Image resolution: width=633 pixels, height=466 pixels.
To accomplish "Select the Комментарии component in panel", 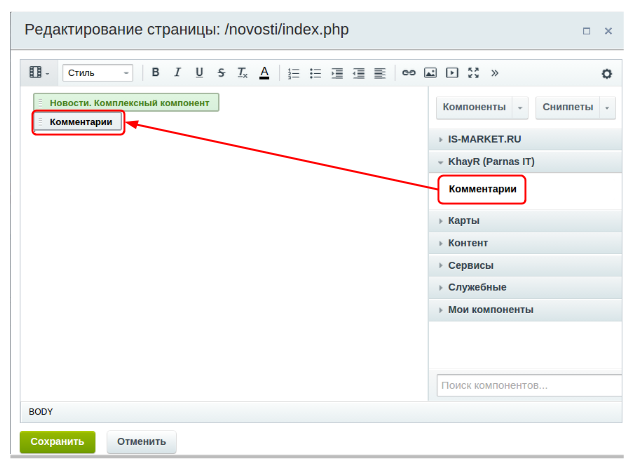I will [x=482, y=189].
